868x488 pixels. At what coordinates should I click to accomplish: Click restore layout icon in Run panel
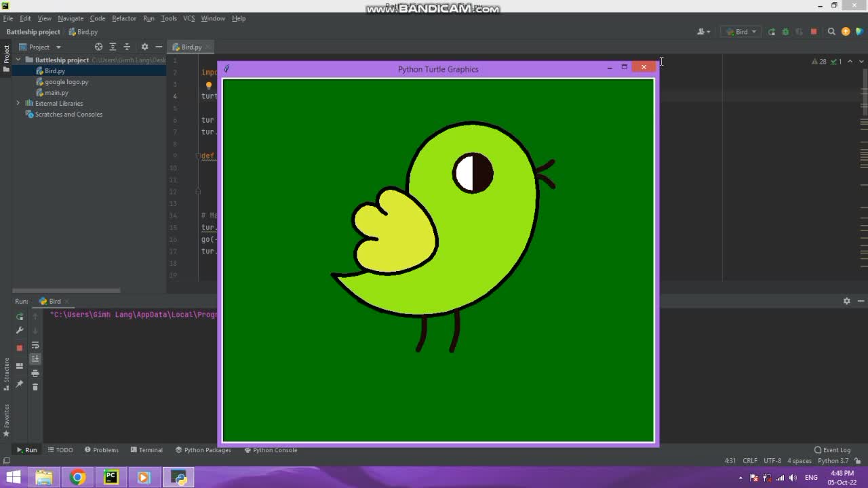tap(20, 366)
